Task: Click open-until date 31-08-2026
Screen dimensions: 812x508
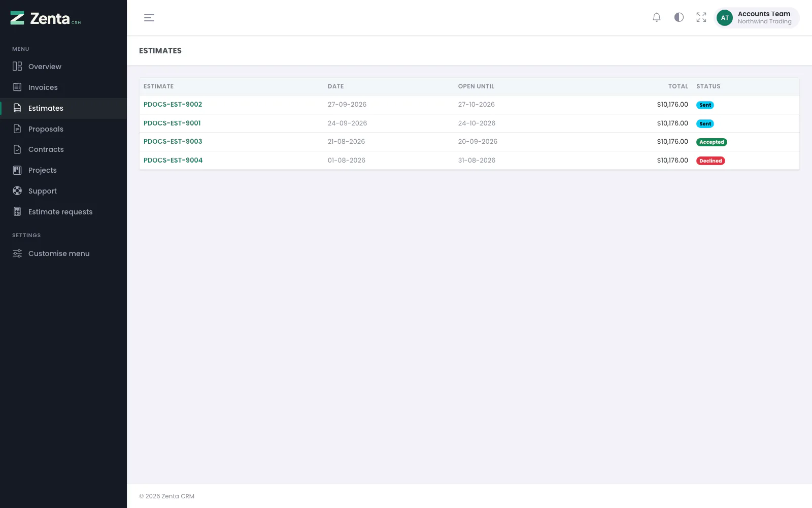Action: coord(477,160)
